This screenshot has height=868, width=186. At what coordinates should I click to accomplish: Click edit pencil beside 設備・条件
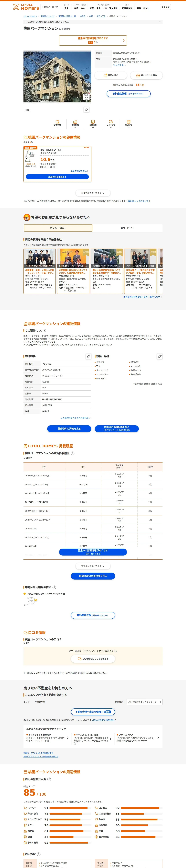(x=160, y=356)
